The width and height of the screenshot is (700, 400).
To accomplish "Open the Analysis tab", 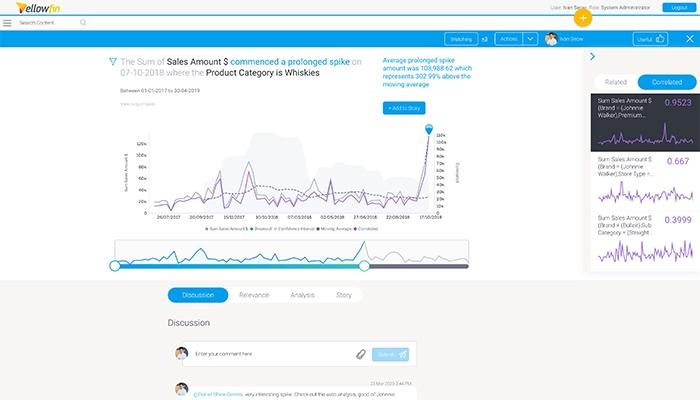I will 303,295.
